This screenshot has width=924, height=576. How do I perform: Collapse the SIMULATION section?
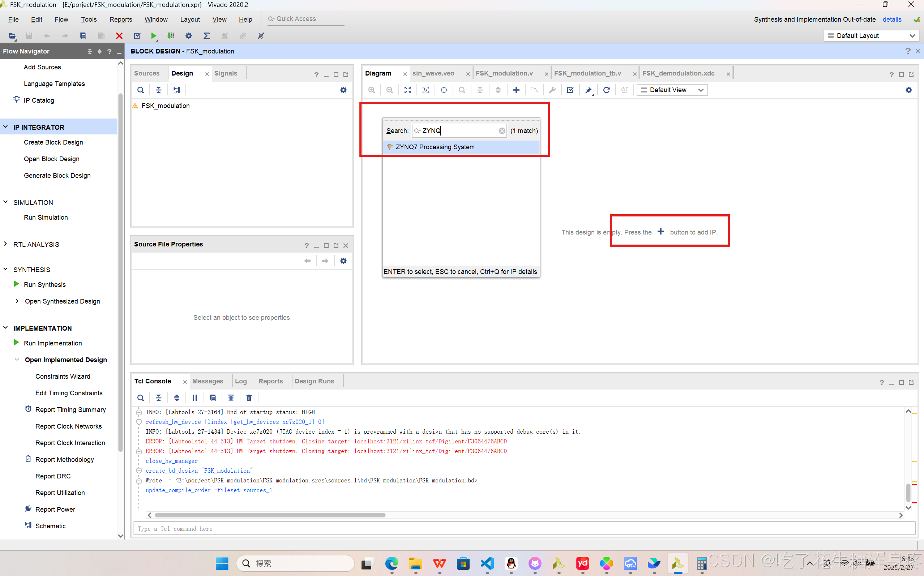point(6,202)
